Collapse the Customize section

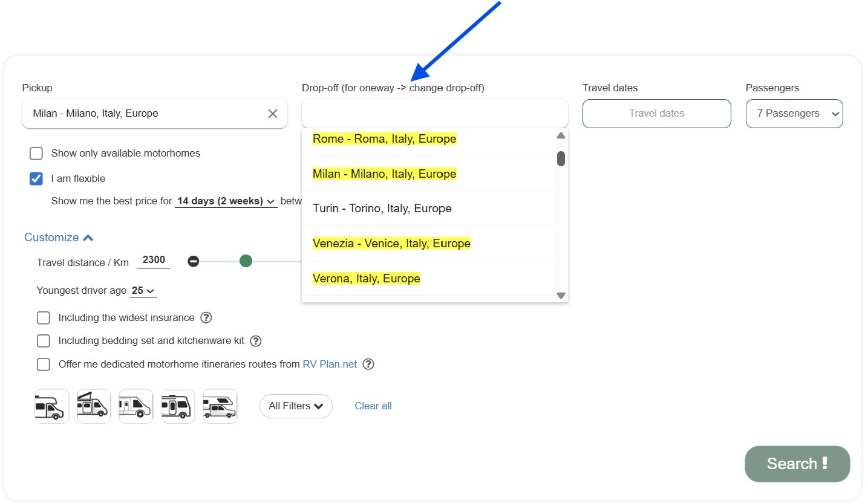pos(59,238)
